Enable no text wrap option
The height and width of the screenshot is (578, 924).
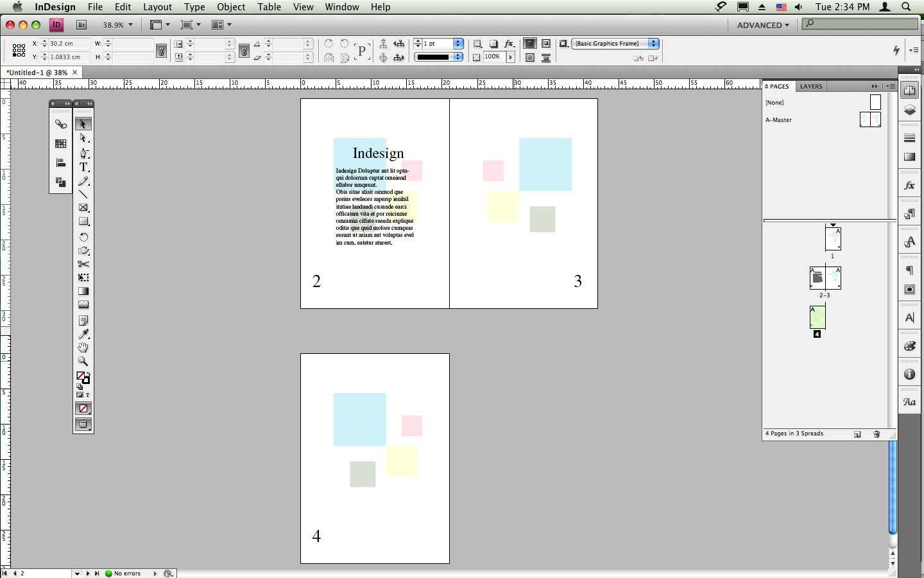530,44
